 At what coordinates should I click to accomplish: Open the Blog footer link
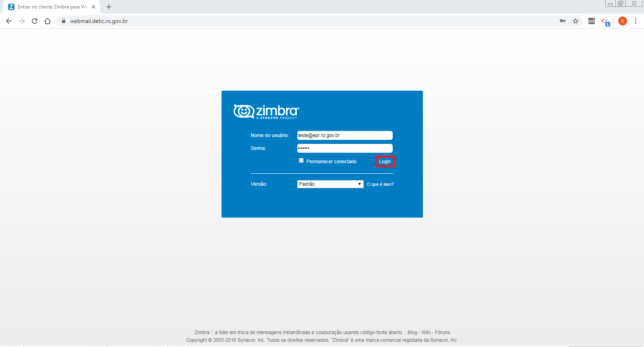coord(412,332)
